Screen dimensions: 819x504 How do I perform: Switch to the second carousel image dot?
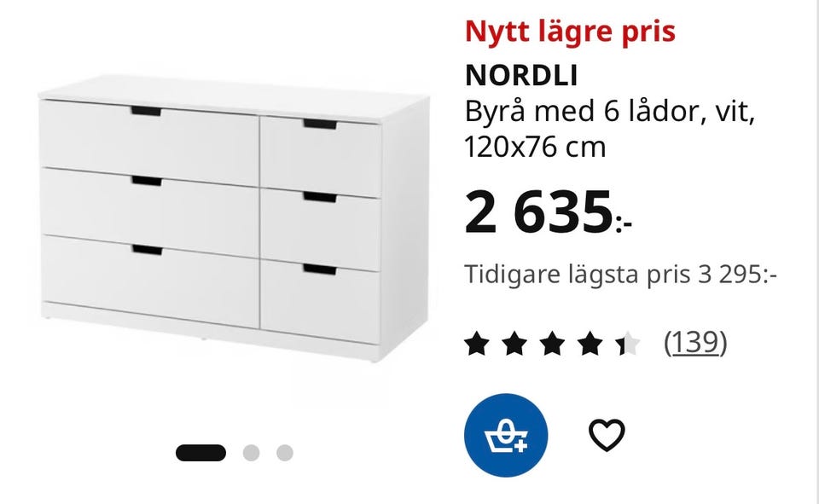coord(251,452)
